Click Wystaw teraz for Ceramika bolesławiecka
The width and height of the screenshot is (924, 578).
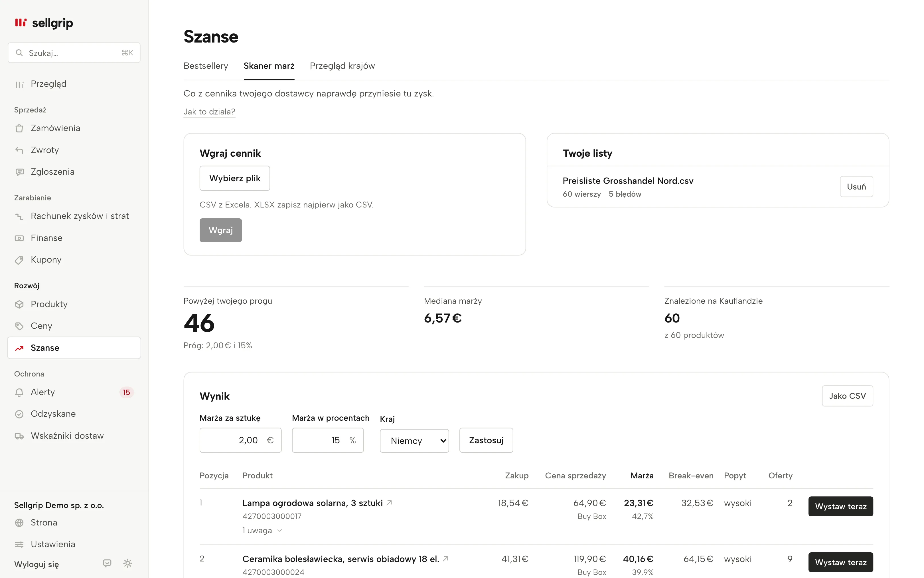coord(840,562)
